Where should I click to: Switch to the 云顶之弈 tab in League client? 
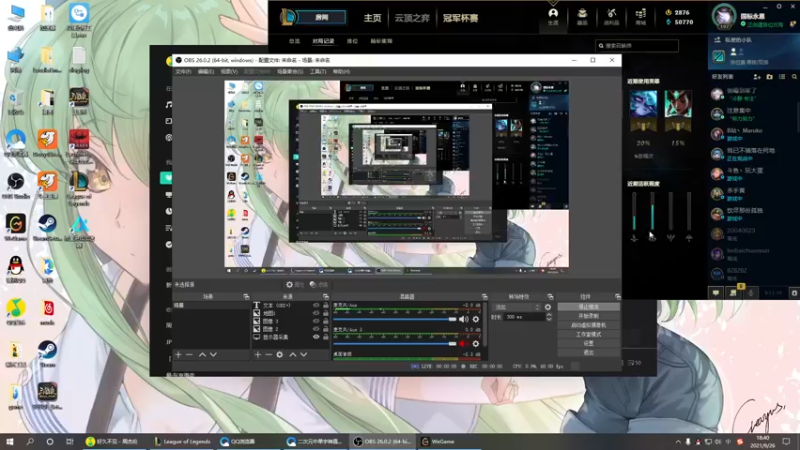pos(412,18)
